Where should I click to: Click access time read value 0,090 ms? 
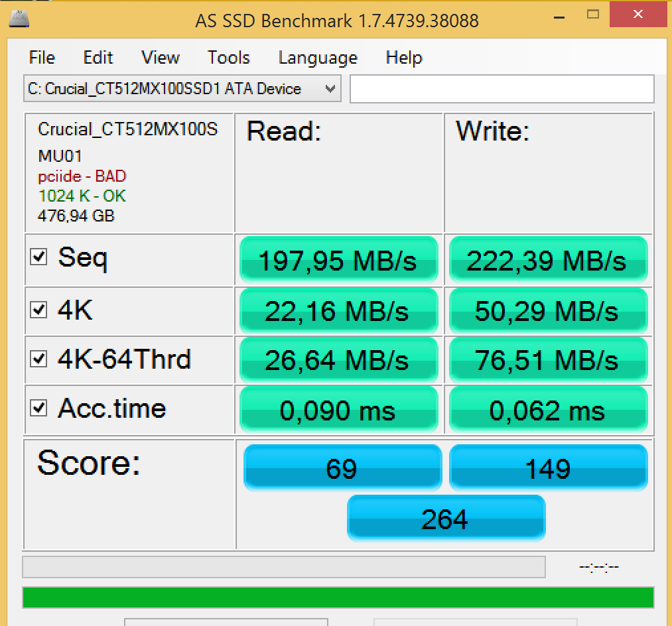click(x=338, y=410)
